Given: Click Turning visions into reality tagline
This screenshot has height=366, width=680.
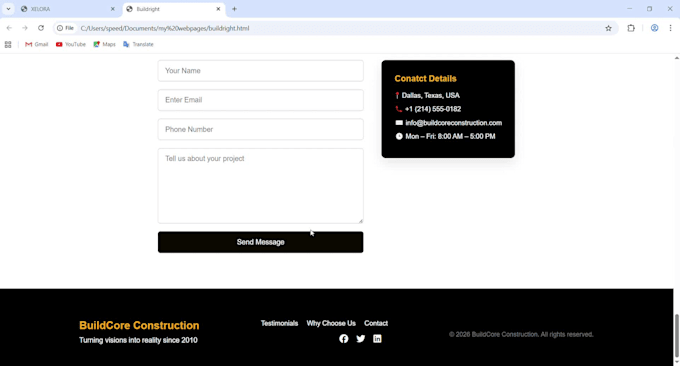Looking at the screenshot, I should point(138,340).
